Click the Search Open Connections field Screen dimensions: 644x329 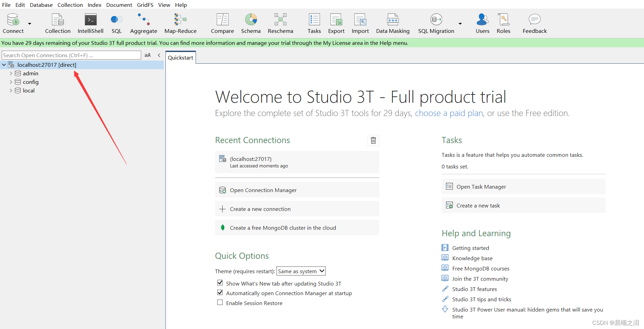pyautogui.click(x=71, y=55)
